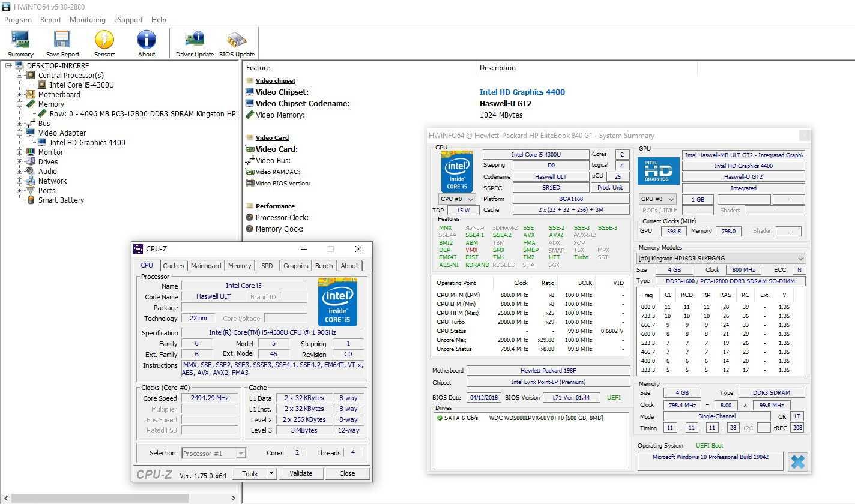Click the Save Report floppy icon

pos(62,40)
